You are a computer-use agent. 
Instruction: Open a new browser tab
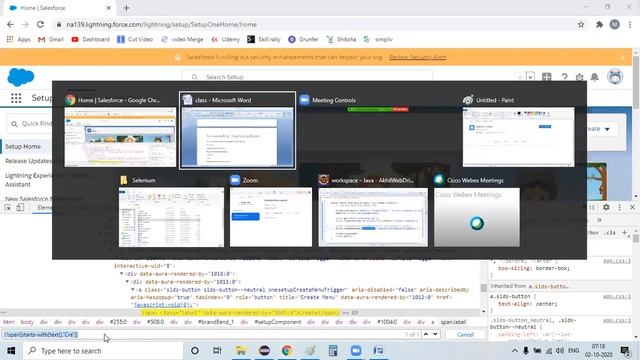[127, 8]
